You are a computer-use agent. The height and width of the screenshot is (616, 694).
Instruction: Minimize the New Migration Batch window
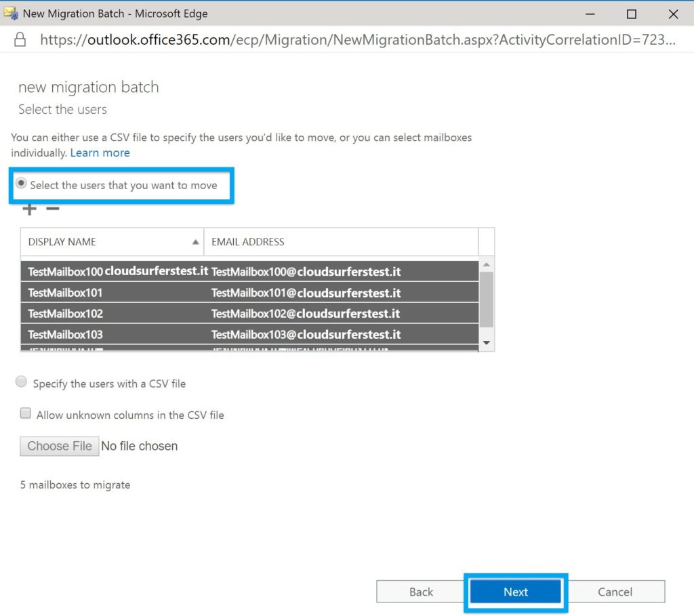click(590, 14)
